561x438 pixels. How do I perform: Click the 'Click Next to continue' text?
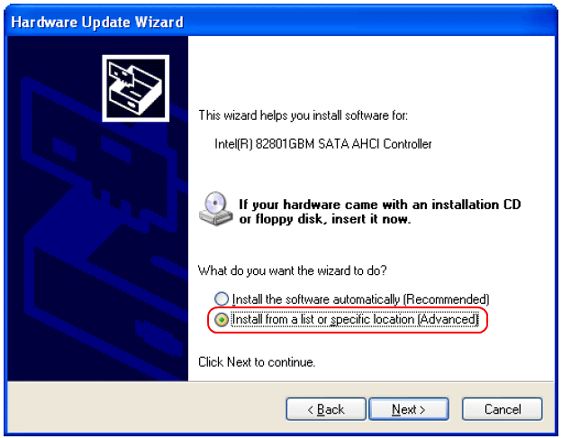coord(257,362)
